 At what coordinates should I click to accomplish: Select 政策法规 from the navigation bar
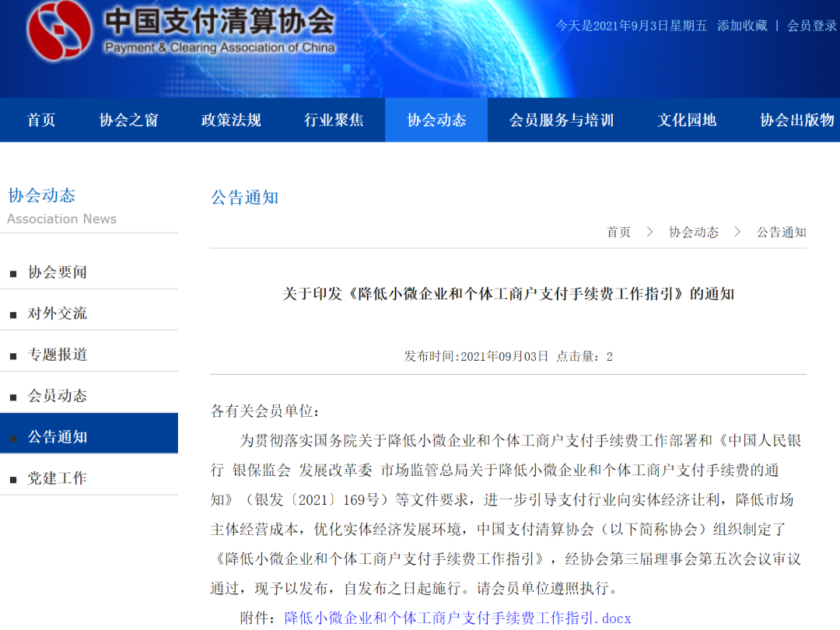(x=231, y=120)
